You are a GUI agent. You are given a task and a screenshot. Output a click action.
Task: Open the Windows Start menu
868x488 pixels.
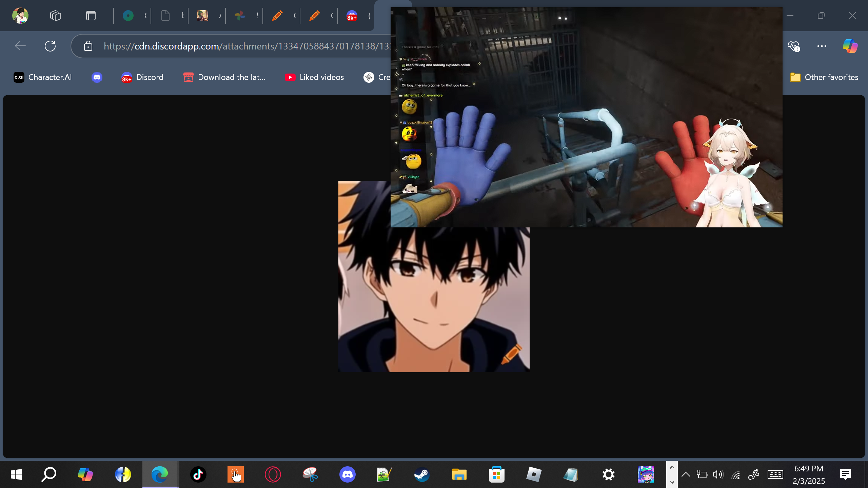(x=16, y=474)
